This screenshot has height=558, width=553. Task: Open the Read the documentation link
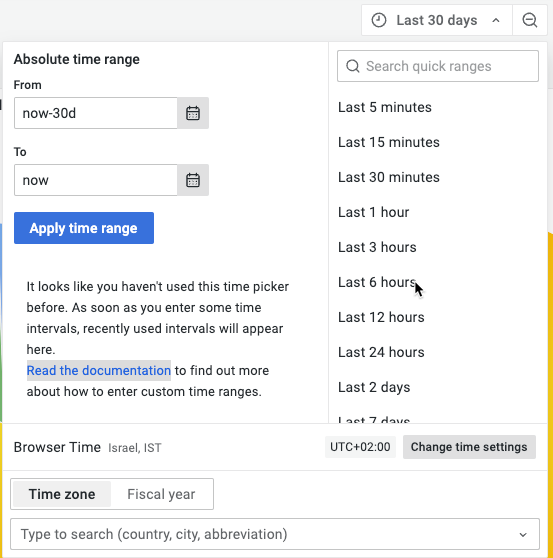[x=99, y=370]
